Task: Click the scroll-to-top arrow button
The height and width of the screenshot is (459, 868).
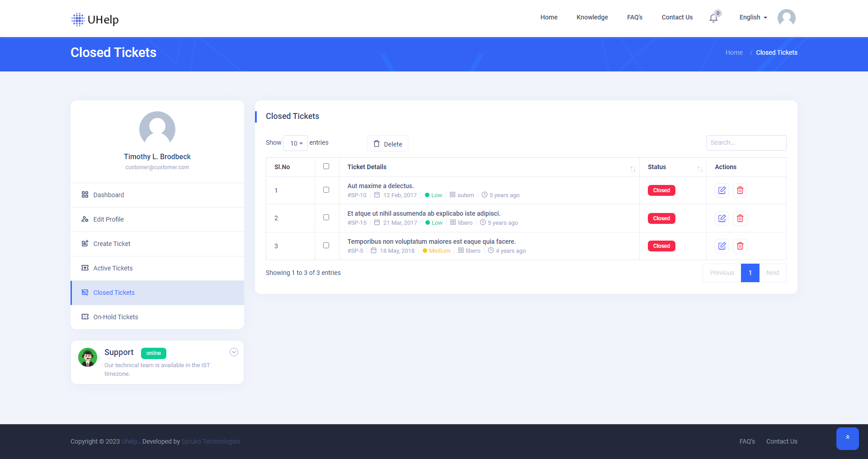Action: [x=848, y=439]
